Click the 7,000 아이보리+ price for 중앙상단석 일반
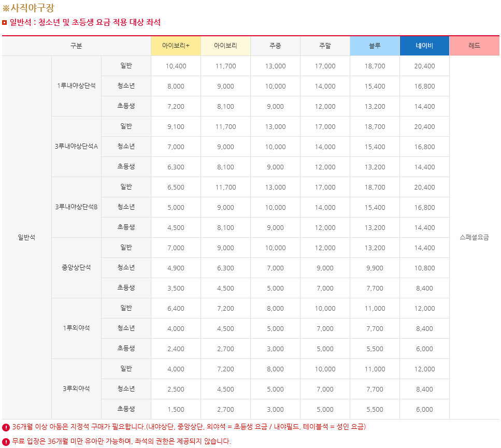The image size is (501, 448). pos(176,248)
